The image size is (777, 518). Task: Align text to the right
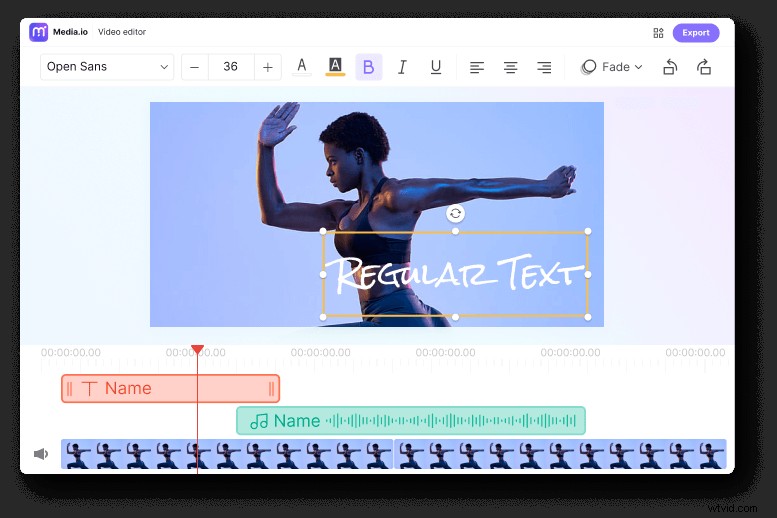[544, 67]
